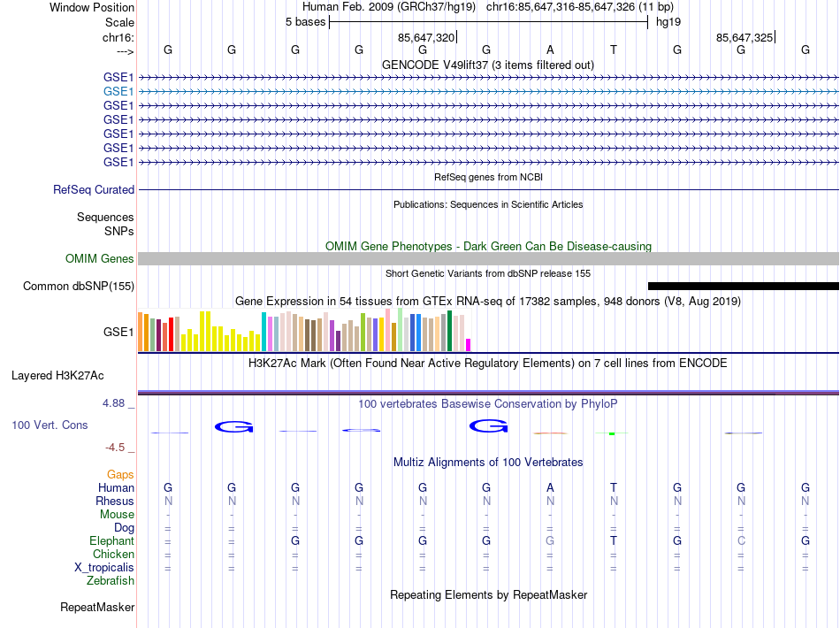
Task: Open GENCODE V49lift37 track title
Action: (x=488, y=65)
